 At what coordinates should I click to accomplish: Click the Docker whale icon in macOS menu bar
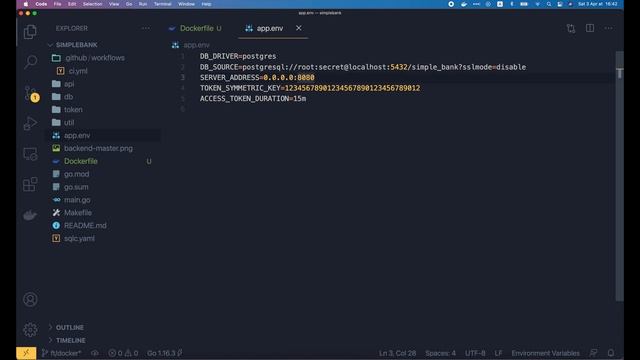tap(464, 4)
